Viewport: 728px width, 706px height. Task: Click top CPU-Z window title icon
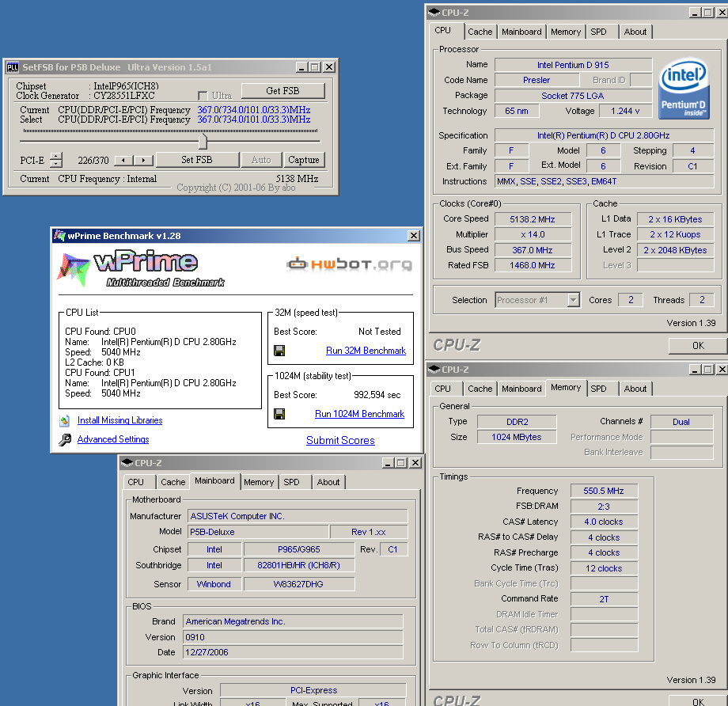pos(434,13)
